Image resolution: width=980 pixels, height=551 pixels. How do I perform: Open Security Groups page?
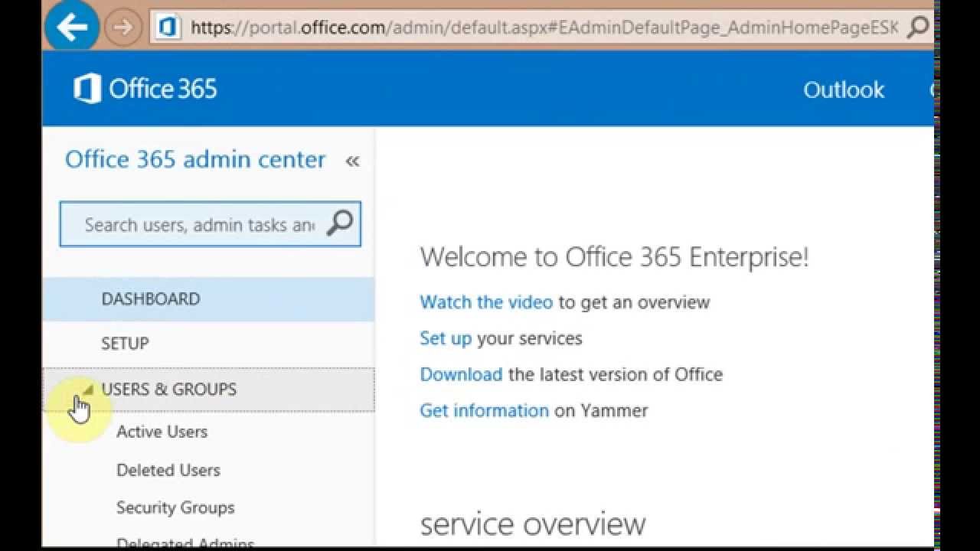pyautogui.click(x=175, y=507)
